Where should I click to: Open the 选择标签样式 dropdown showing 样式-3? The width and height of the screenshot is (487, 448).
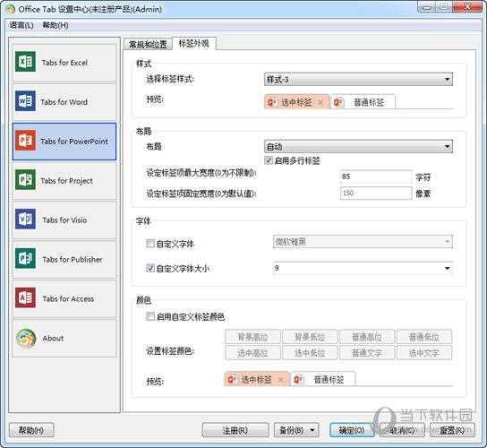coord(358,79)
